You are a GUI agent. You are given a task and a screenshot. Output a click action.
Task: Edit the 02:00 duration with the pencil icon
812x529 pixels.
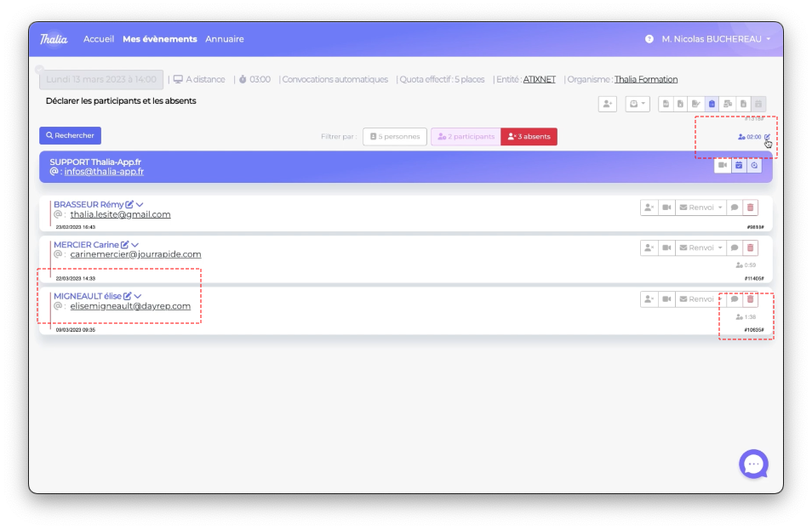767,136
